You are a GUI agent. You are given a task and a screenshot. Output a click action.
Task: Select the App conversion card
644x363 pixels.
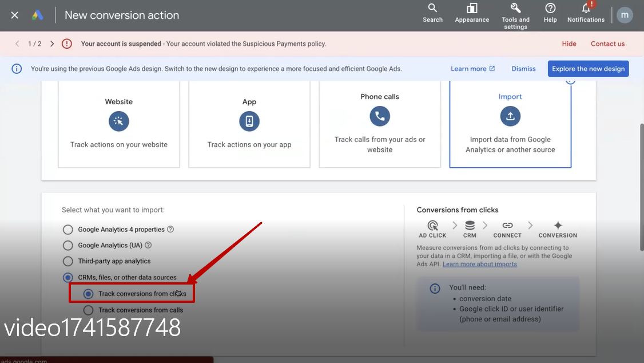[249, 124]
